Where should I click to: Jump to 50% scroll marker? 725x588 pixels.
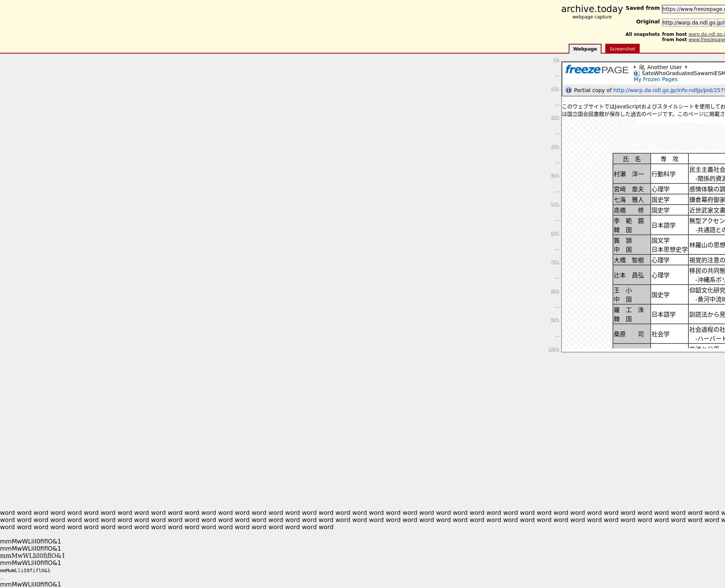[555, 205]
